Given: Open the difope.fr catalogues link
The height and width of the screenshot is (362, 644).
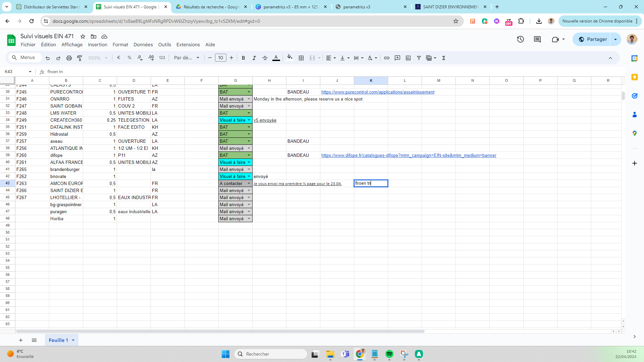Looking at the screenshot, I should tap(409, 155).
